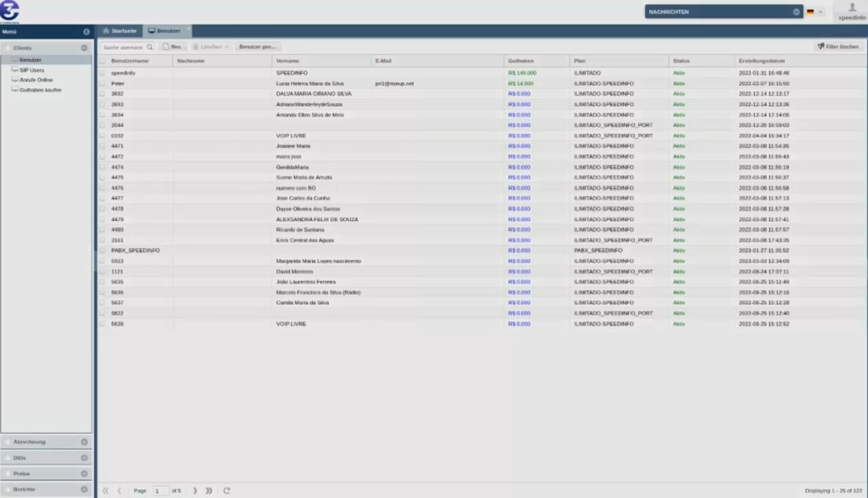The width and height of the screenshot is (868, 498).
Task: Expand the Nachrichten panel
Action: point(796,12)
